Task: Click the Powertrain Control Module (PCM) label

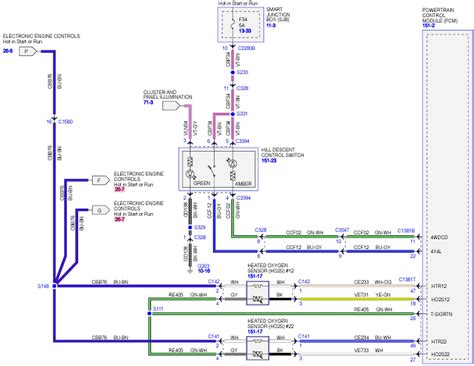Action: pyautogui.click(x=440, y=15)
